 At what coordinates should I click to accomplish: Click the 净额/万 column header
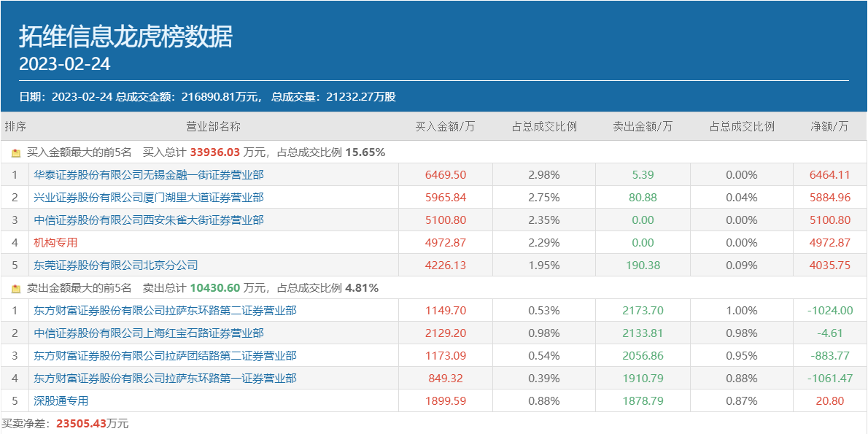point(829,127)
